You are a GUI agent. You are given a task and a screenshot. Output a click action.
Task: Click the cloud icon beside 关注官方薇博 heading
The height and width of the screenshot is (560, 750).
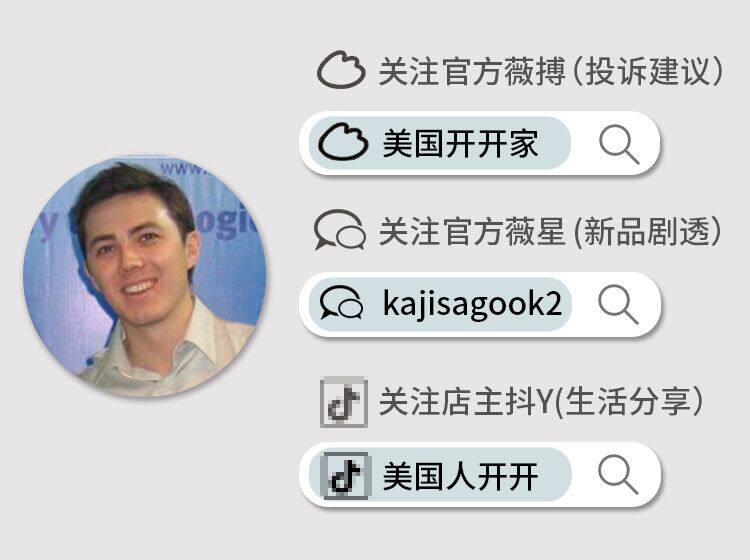click(x=342, y=70)
